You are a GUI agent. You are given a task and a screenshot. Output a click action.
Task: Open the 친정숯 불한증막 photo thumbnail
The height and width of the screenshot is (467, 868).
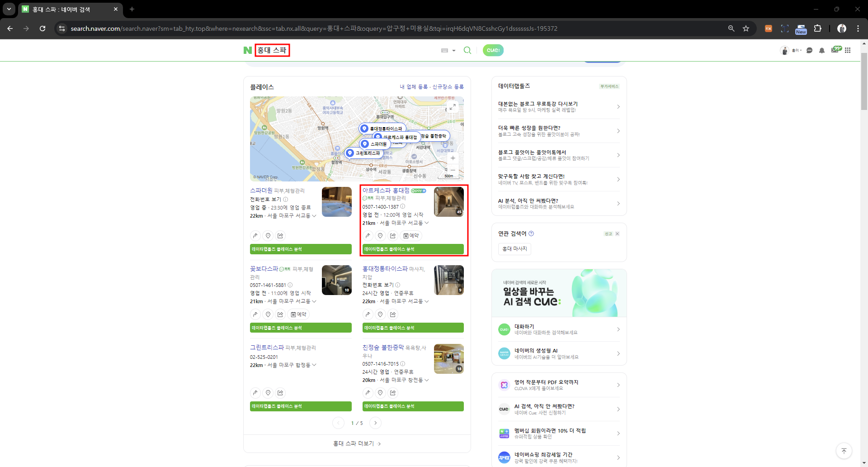[449, 359]
